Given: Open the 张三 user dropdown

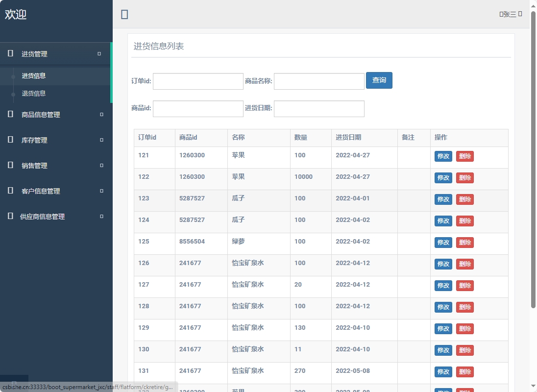Looking at the screenshot, I should pos(511,14).
